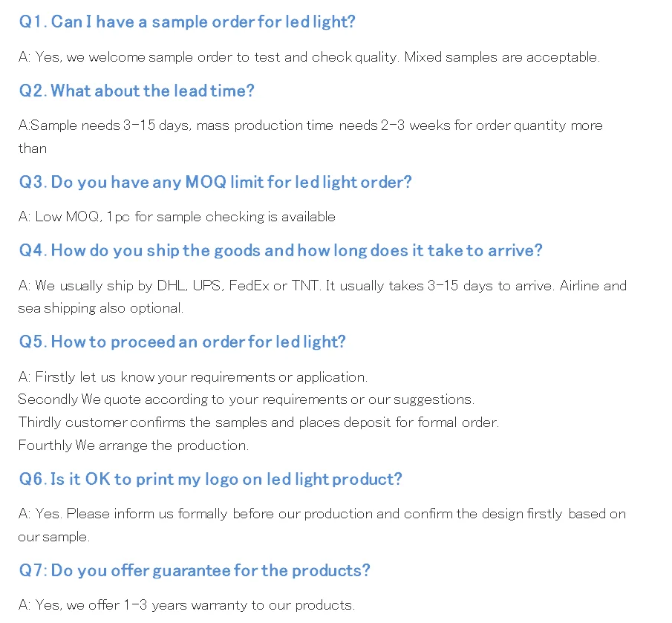Click the answer about mixed samples being acceptable

(x=308, y=57)
